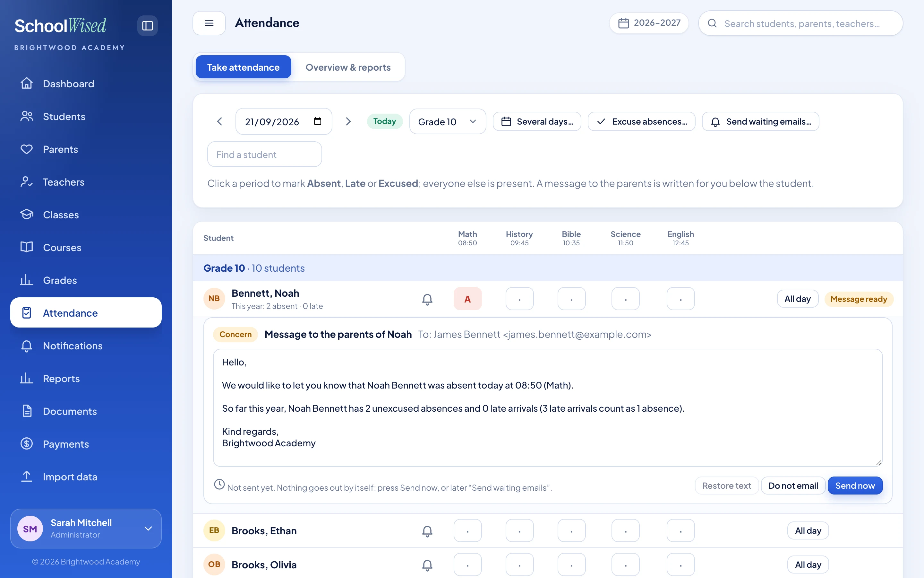Click Do not email for Noah's message

[x=793, y=486]
